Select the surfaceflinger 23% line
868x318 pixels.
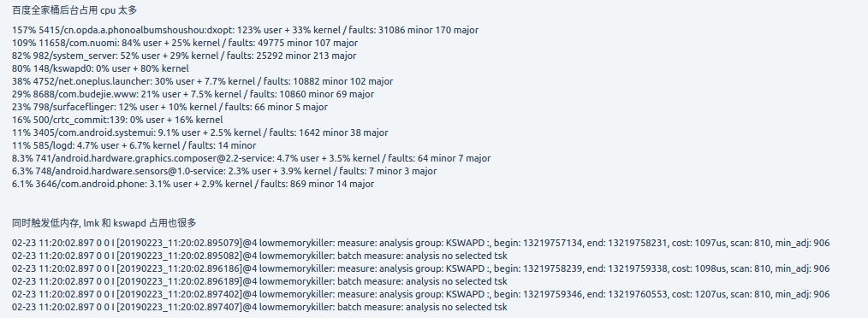169,108
